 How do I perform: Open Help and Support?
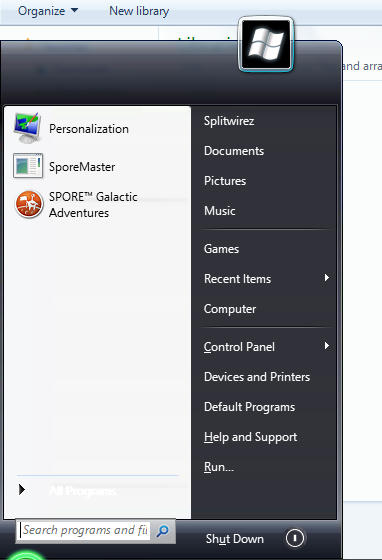(x=251, y=437)
